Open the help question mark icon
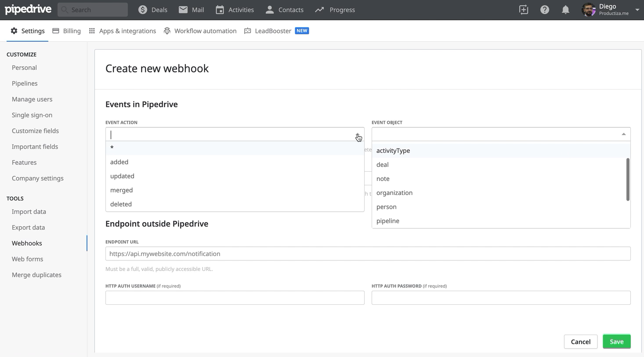The width and height of the screenshot is (644, 357). (x=544, y=10)
